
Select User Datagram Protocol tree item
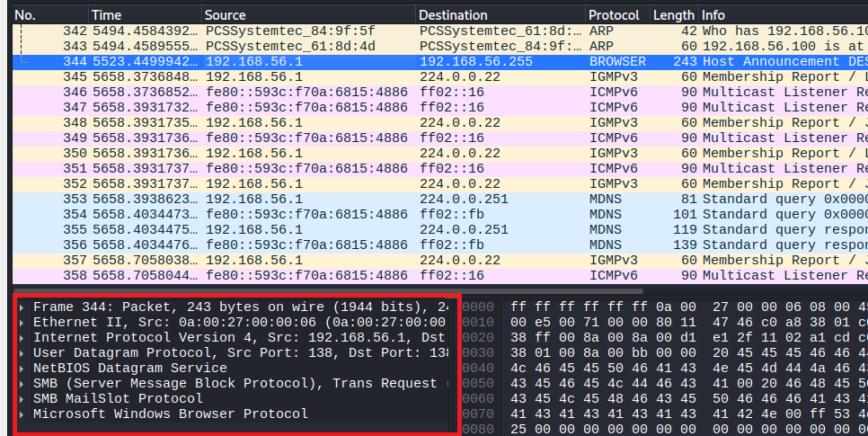click(x=240, y=353)
